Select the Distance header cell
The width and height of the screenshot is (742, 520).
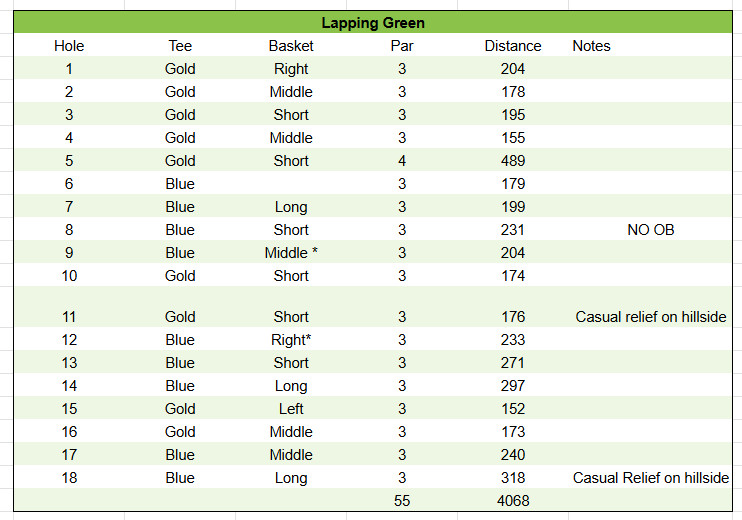coord(513,45)
